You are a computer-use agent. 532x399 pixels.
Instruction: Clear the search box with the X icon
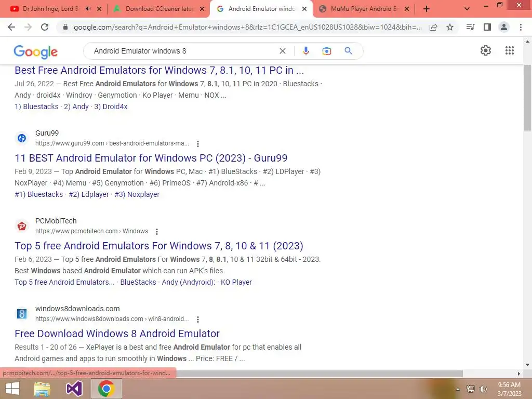coord(282,51)
